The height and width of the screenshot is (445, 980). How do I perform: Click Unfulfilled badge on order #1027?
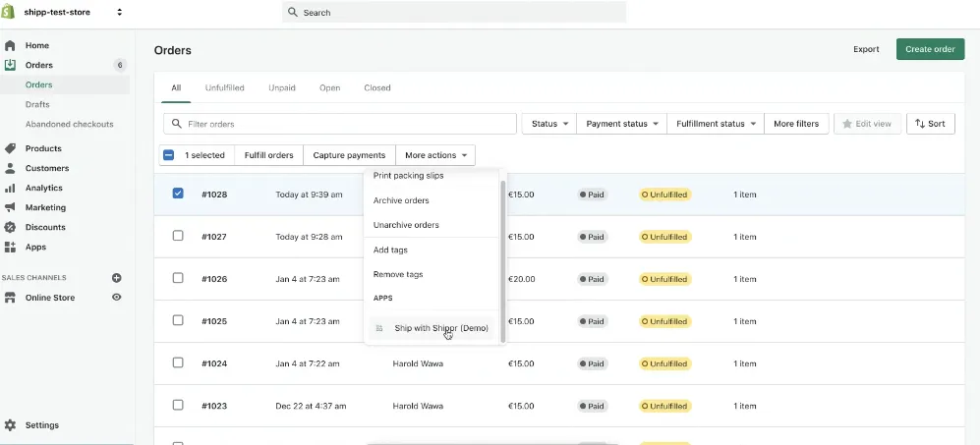(665, 237)
